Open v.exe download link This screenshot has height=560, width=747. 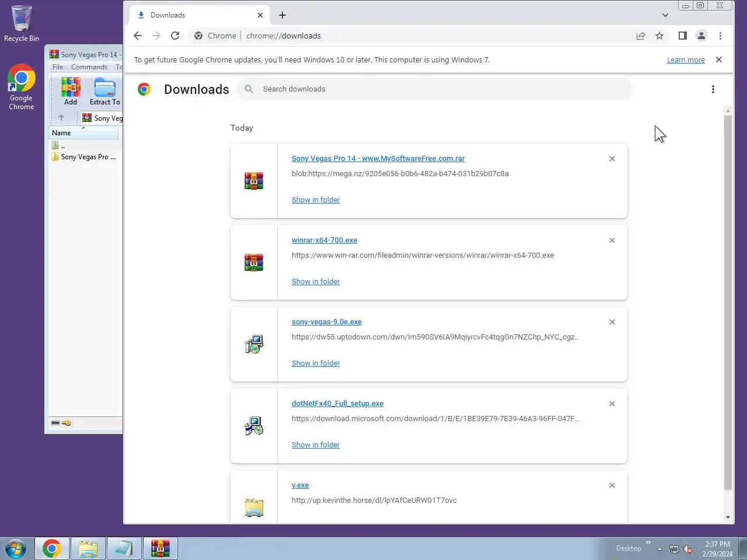[300, 485]
